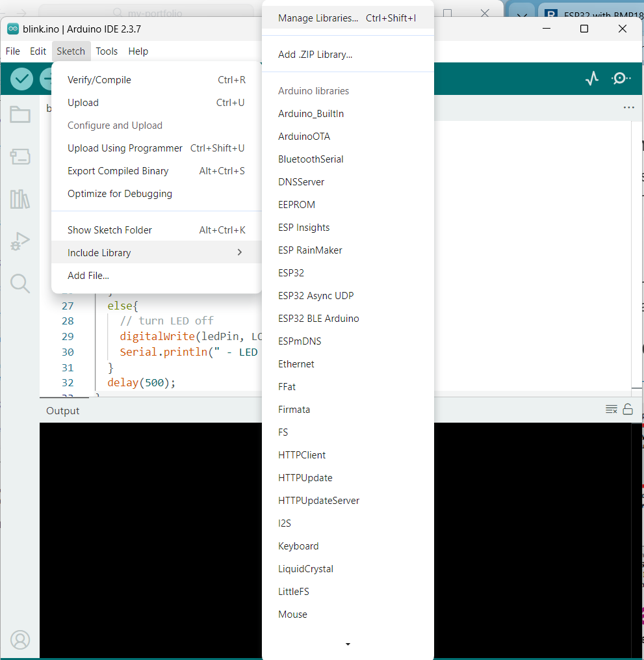644x660 pixels.
Task: Choose Add File... entry
Action: tap(157, 276)
